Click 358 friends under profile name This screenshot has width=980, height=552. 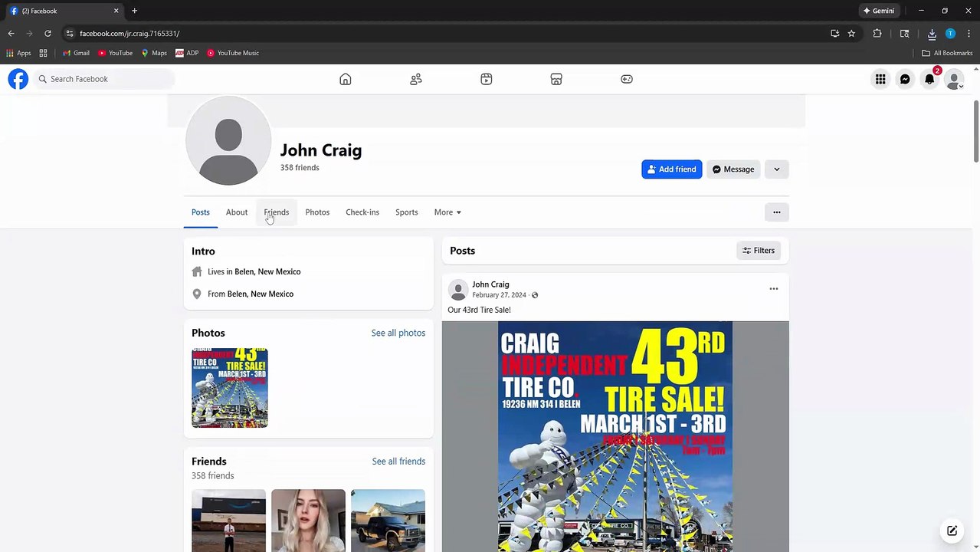300,168
